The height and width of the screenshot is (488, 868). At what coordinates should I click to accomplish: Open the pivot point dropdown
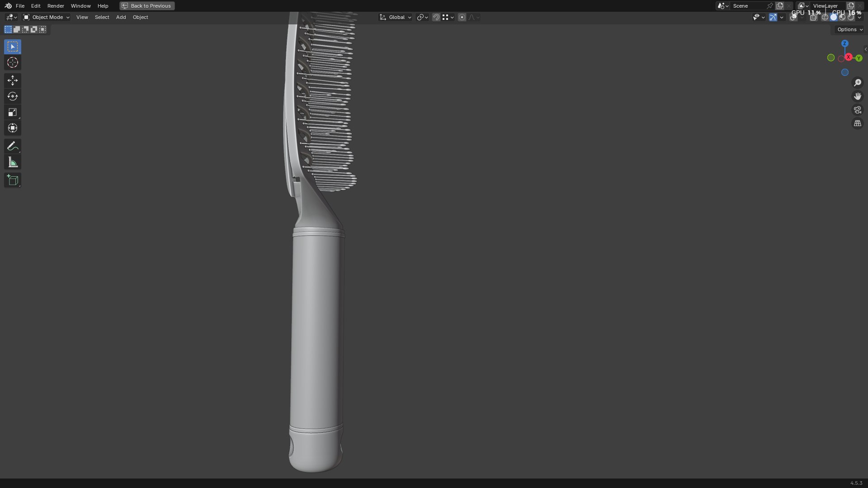(x=422, y=17)
